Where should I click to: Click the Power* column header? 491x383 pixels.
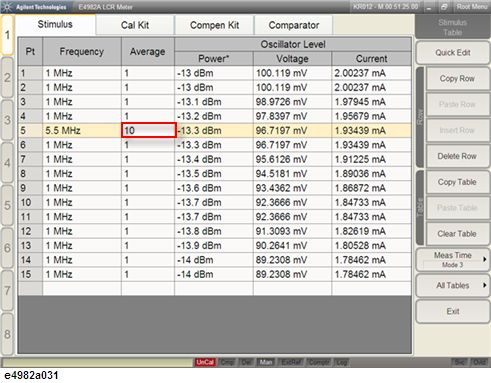[214, 59]
